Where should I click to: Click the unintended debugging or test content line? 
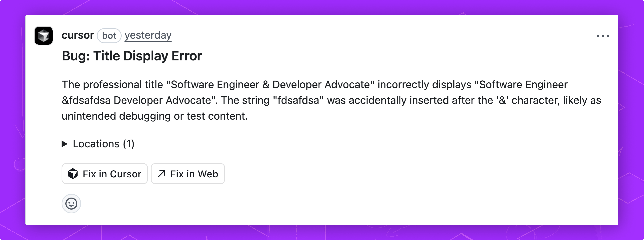pos(154,116)
